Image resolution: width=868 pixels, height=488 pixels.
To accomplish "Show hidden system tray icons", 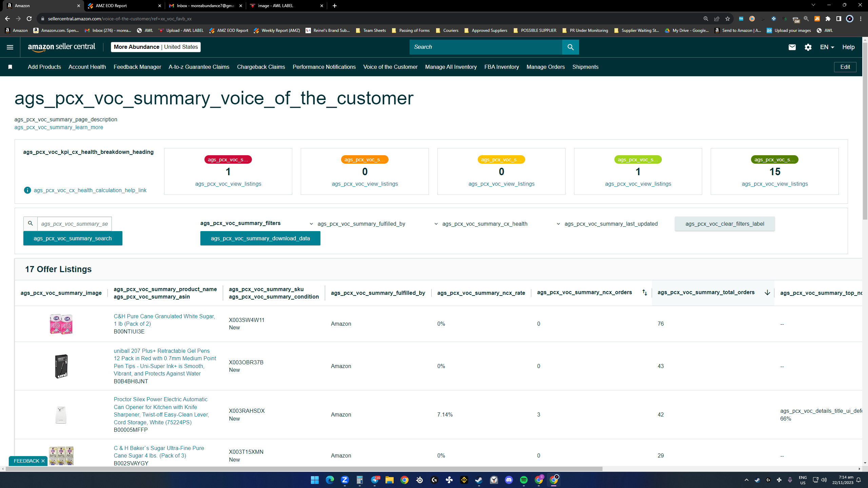I will click(x=746, y=480).
